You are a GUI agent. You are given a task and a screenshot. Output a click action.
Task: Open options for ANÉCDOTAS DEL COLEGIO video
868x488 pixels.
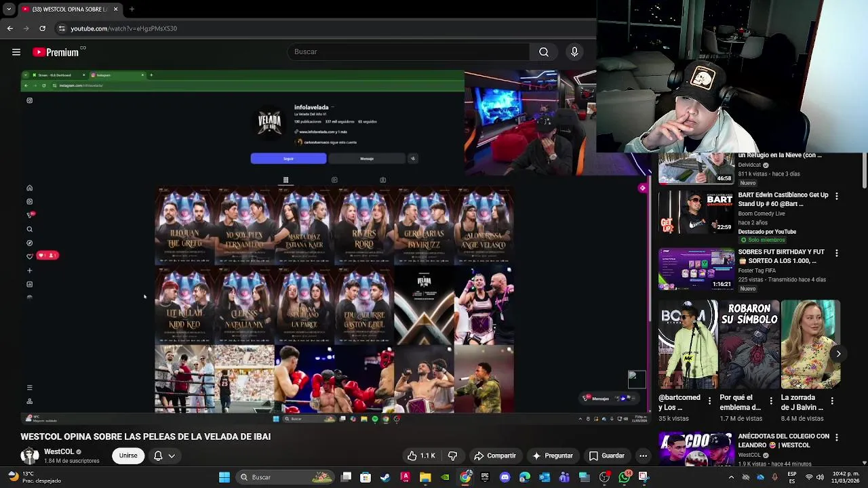click(x=836, y=438)
